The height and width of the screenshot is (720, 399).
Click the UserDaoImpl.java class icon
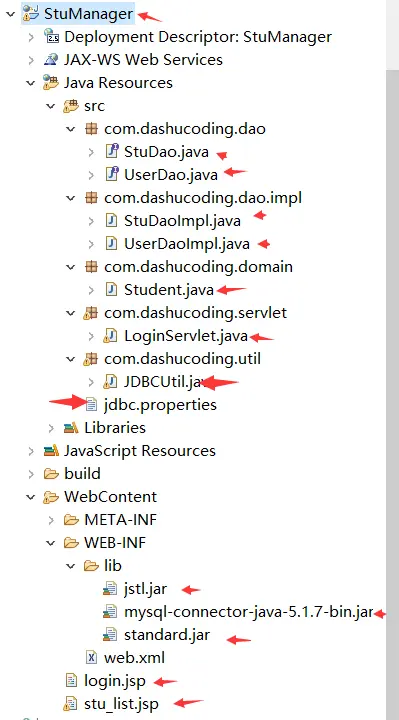point(111,243)
